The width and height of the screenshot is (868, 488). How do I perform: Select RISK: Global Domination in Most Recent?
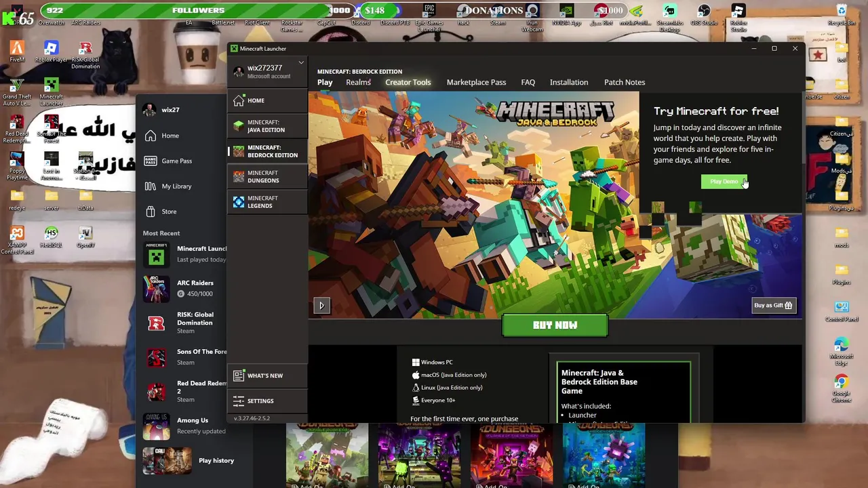(184, 323)
